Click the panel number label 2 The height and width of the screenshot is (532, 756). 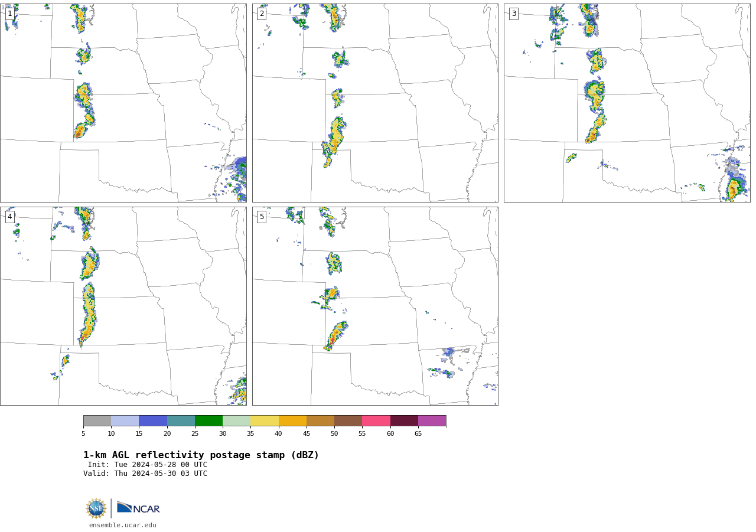pyautogui.click(x=262, y=14)
